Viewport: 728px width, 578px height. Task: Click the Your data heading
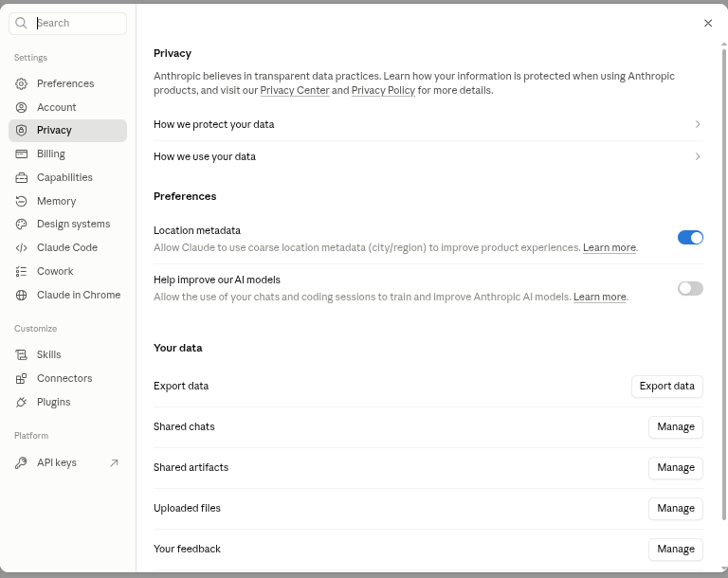point(178,348)
